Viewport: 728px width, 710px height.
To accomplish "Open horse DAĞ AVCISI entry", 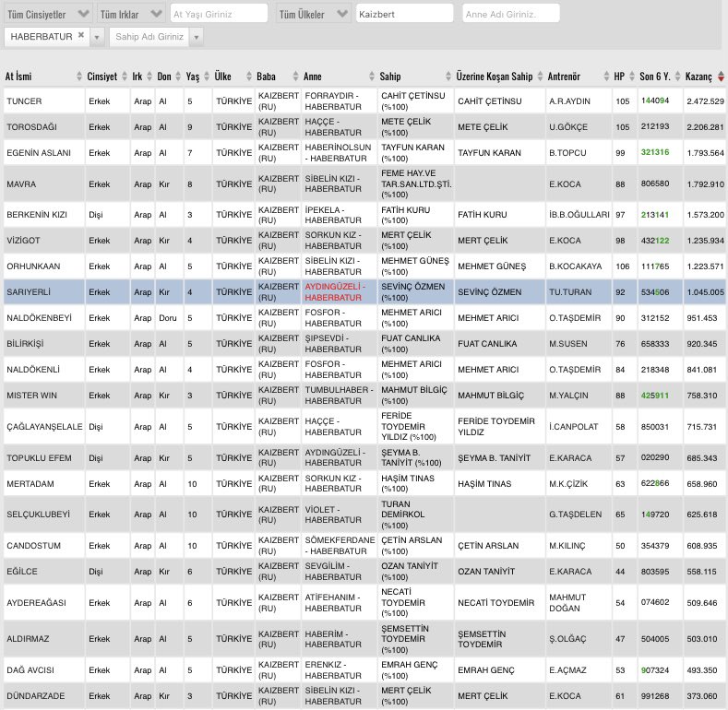I will [30, 670].
